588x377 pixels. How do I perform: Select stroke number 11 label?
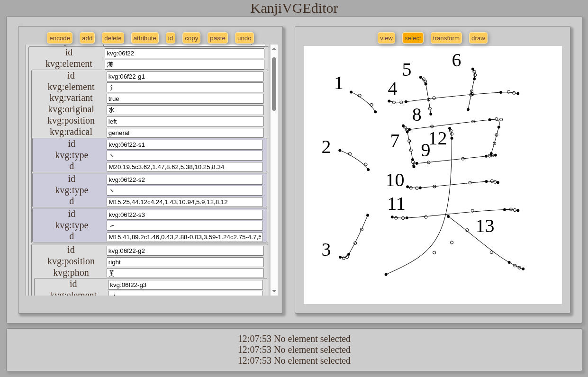pyautogui.click(x=396, y=204)
